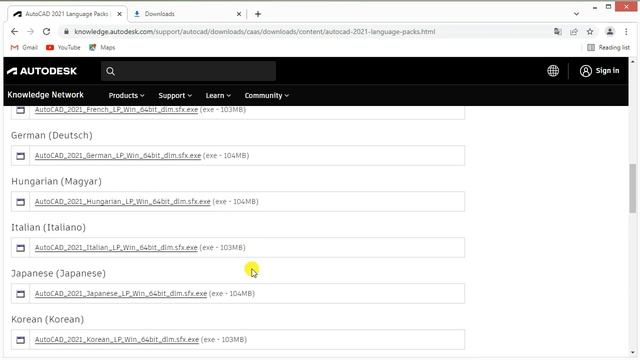Download the AutoCAD 2021 Korean language pack
Image resolution: width=640 pixels, height=360 pixels.
click(x=117, y=340)
